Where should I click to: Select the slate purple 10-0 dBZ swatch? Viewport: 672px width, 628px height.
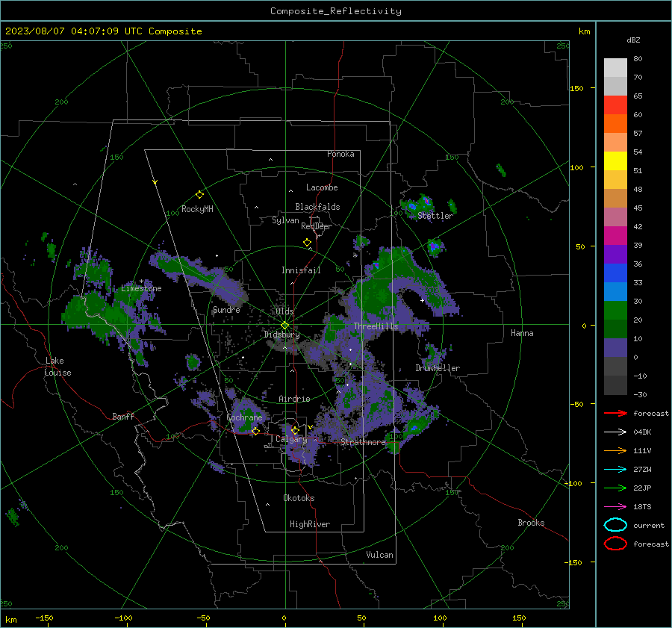(615, 347)
